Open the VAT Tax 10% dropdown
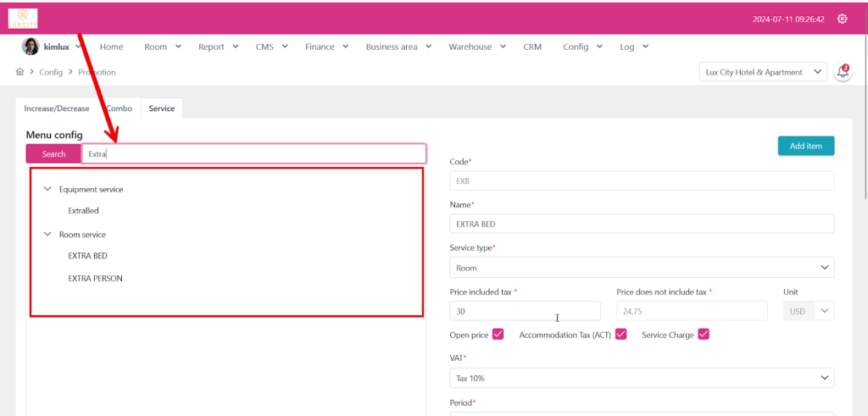This screenshot has height=416, width=868. (641, 378)
